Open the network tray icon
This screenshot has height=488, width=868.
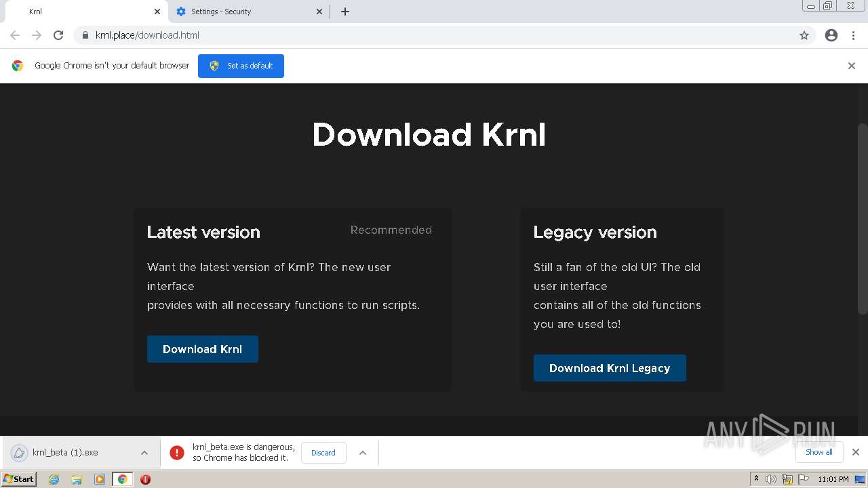pos(787,479)
